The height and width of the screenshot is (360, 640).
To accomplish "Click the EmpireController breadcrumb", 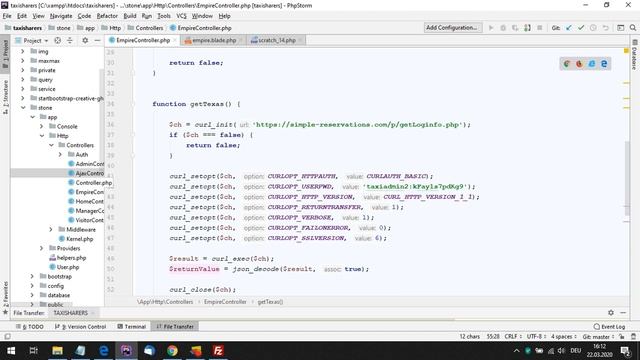I will point(225,302).
